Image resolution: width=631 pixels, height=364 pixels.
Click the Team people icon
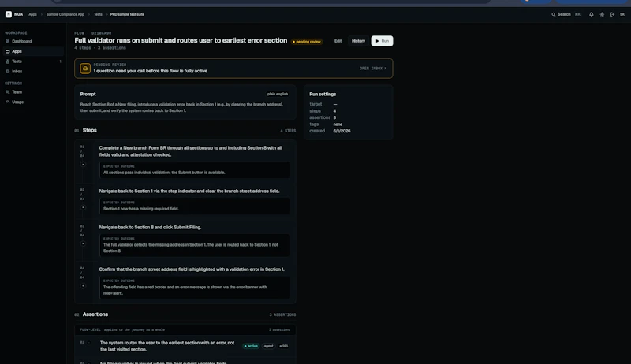point(7,92)
